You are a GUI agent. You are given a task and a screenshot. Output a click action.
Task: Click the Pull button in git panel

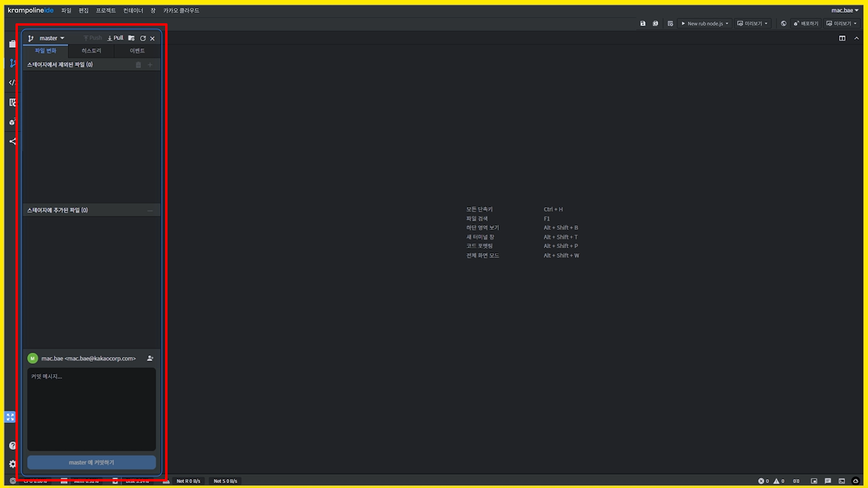click(x=115, y=38)
